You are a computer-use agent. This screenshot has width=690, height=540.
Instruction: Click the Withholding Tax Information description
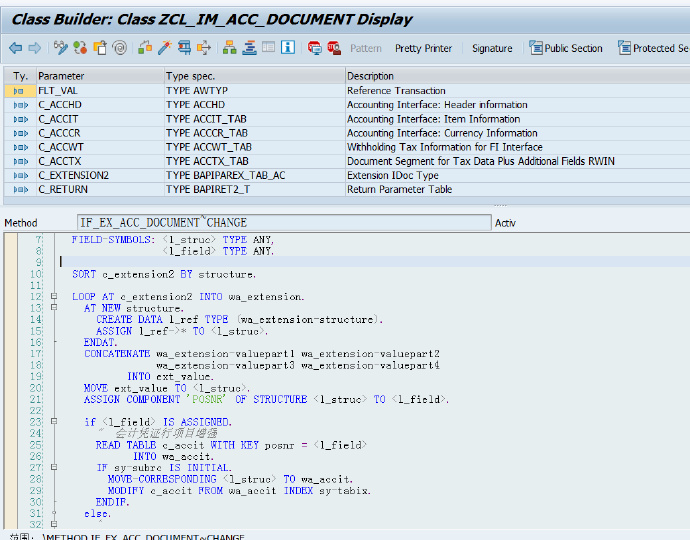(x=445, y=147)
